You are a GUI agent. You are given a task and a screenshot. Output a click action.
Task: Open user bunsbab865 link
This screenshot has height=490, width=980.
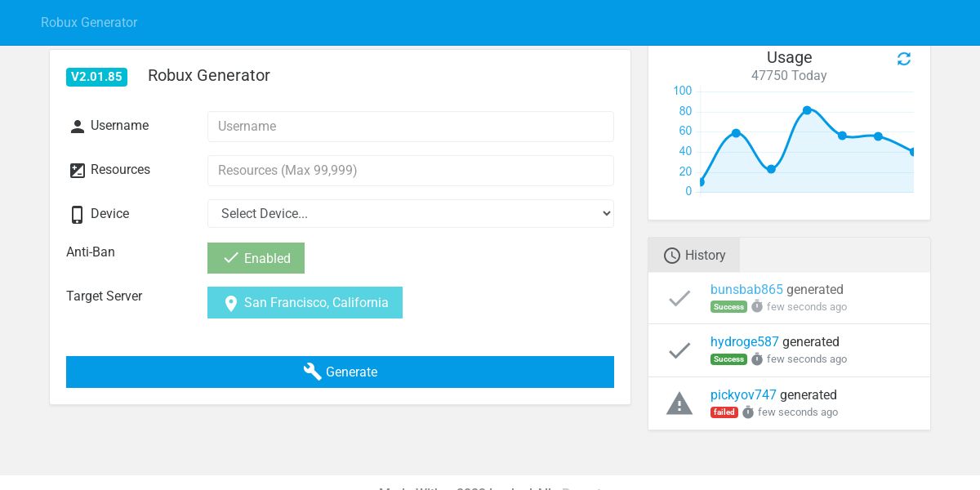746,289
